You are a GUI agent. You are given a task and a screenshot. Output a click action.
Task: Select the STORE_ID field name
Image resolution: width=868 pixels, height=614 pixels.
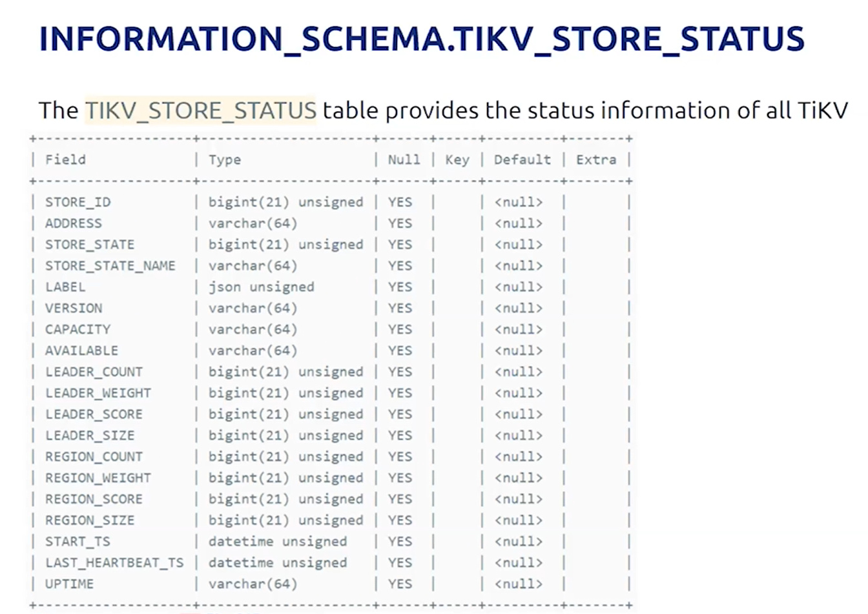(x=77, y=202)
